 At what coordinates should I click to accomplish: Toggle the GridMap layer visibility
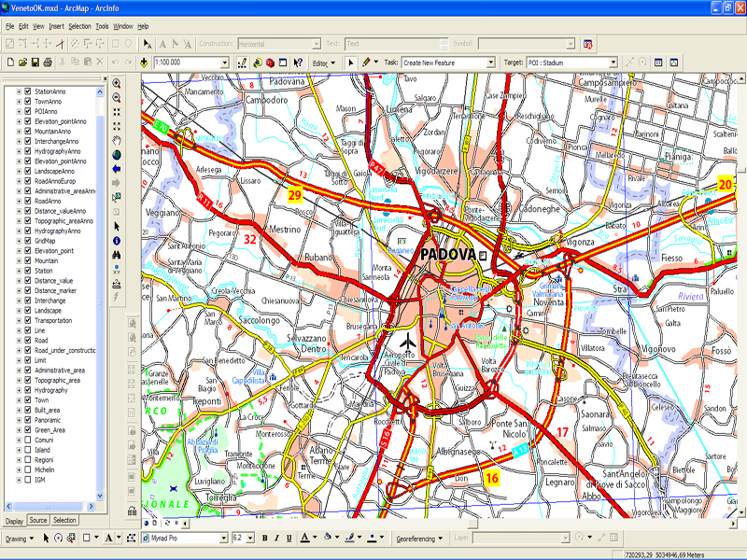[x=28, y=241]
